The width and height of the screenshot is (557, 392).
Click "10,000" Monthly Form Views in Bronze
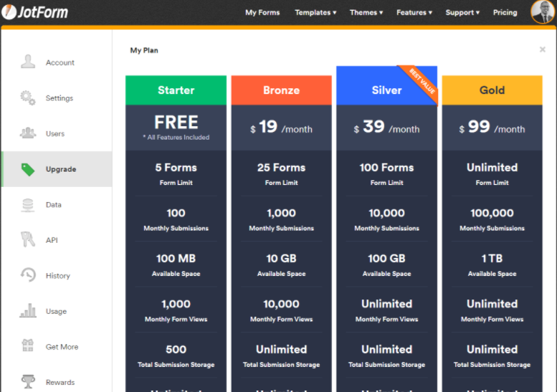[281, 304]
